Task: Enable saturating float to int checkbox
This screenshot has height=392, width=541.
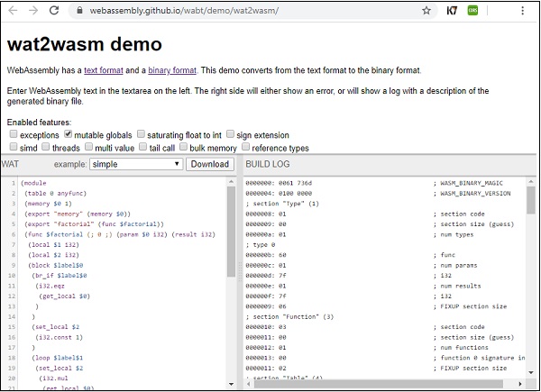Action: tap(141, 133)
